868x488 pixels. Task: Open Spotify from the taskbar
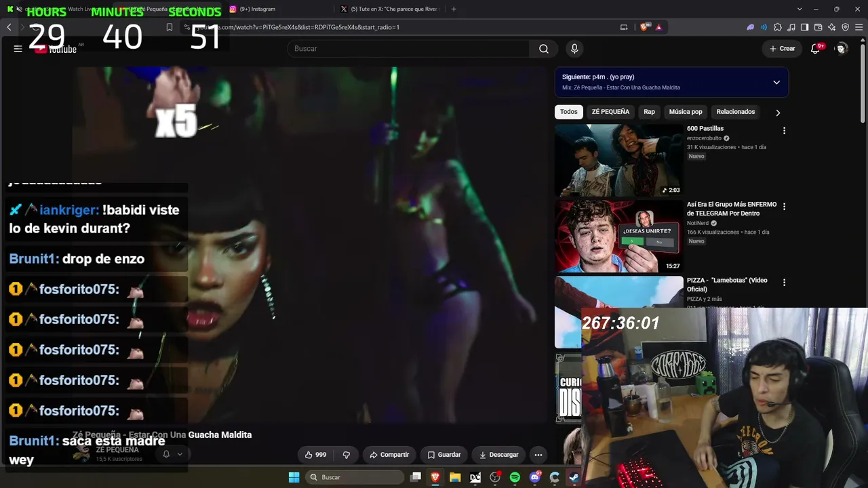[x=515, y=477]
